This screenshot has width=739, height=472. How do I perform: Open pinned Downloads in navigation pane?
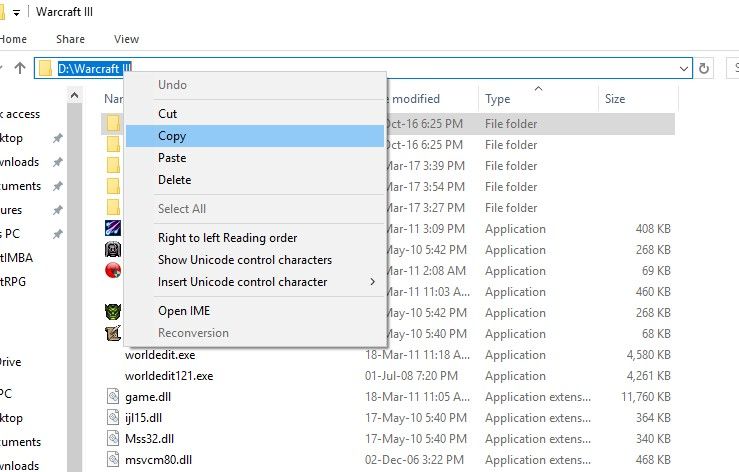point(19,162)
